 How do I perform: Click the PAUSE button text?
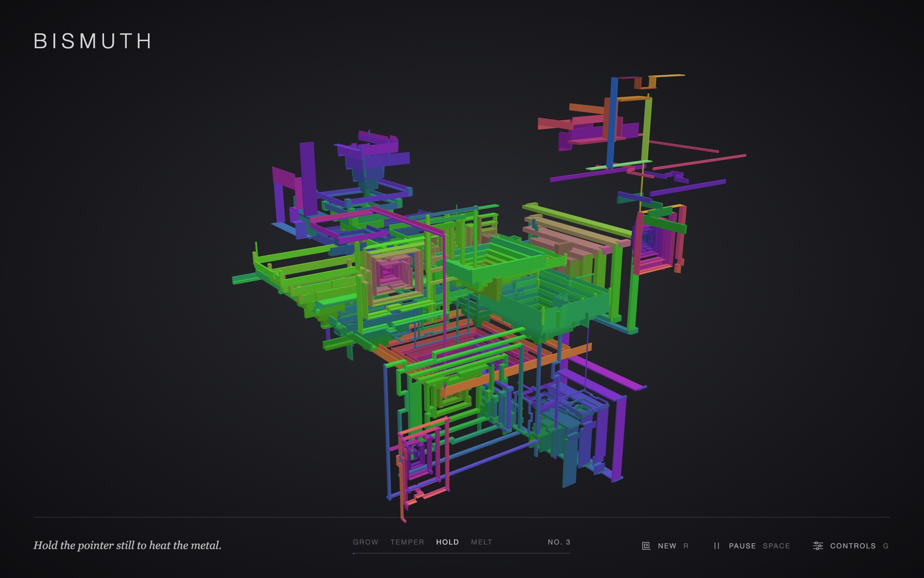pos(742,546)
